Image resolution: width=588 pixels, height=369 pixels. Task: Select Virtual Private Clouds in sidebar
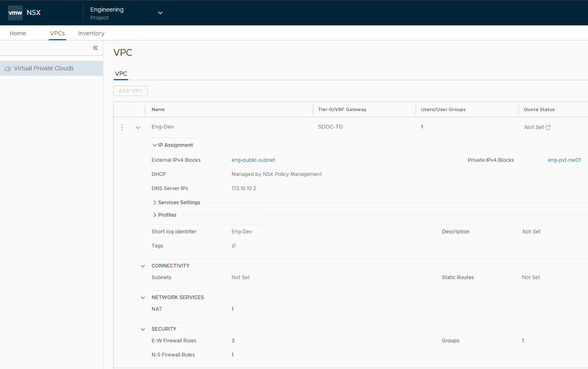[44, 68]
